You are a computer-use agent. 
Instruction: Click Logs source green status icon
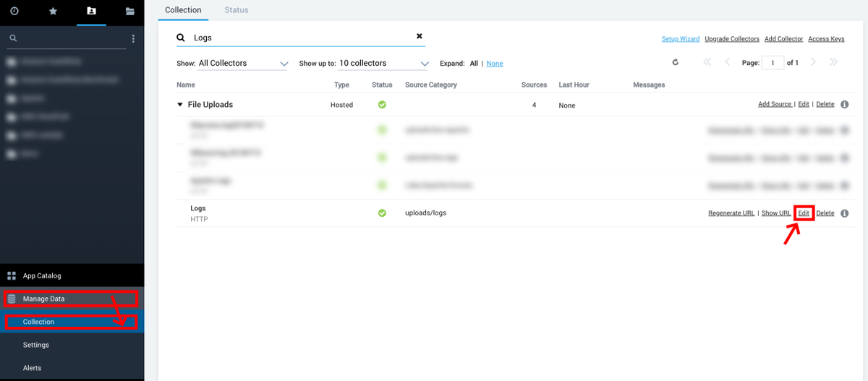click(x=382, y=213)
